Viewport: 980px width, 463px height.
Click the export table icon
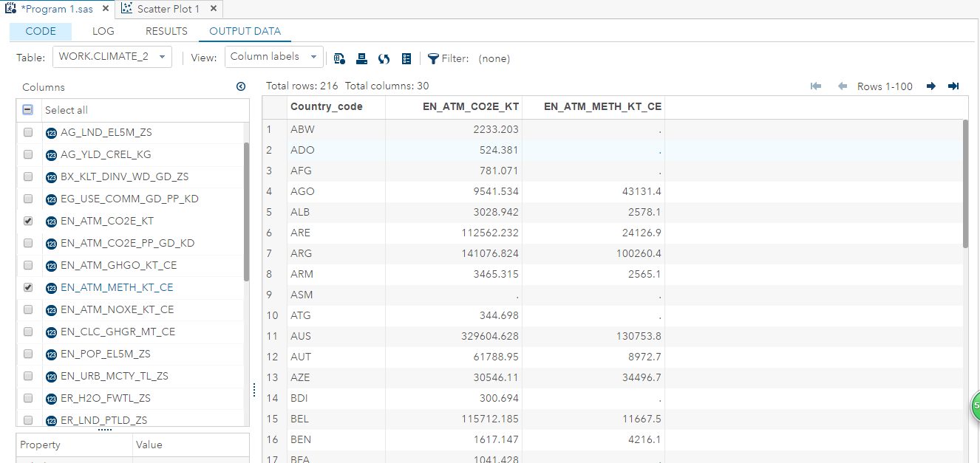pos(361,58)
